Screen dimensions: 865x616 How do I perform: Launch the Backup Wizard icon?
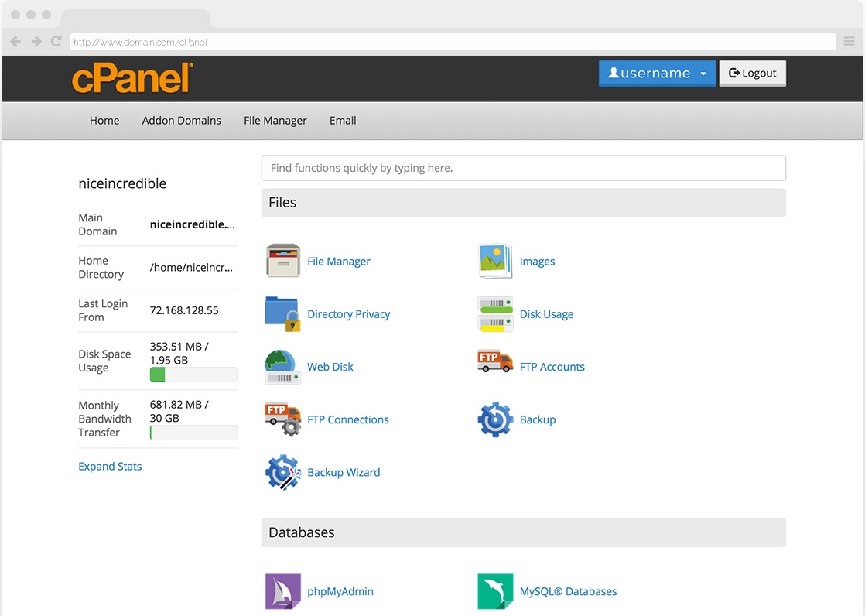pyautogui.click(x=282, y=472)
